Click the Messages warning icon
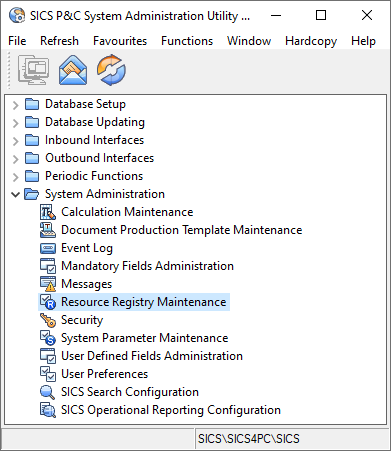The width and height of the screenshot is (391, 451). (48, 284)
